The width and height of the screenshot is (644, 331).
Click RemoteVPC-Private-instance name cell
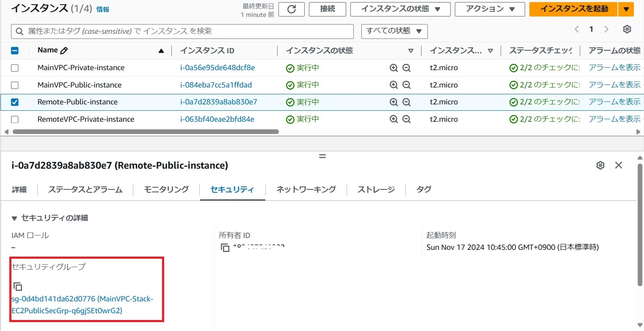pos(86,119)
